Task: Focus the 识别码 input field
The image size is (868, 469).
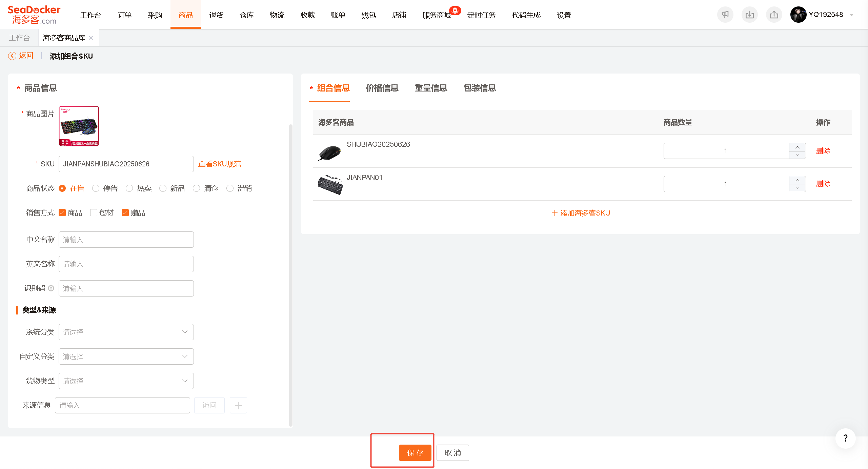Action: tap(126, 288)
